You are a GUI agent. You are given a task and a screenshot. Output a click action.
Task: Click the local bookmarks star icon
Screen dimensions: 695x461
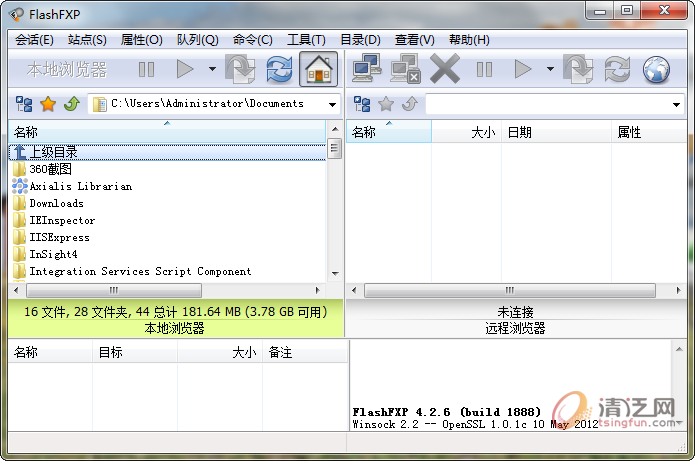(47, 104)
